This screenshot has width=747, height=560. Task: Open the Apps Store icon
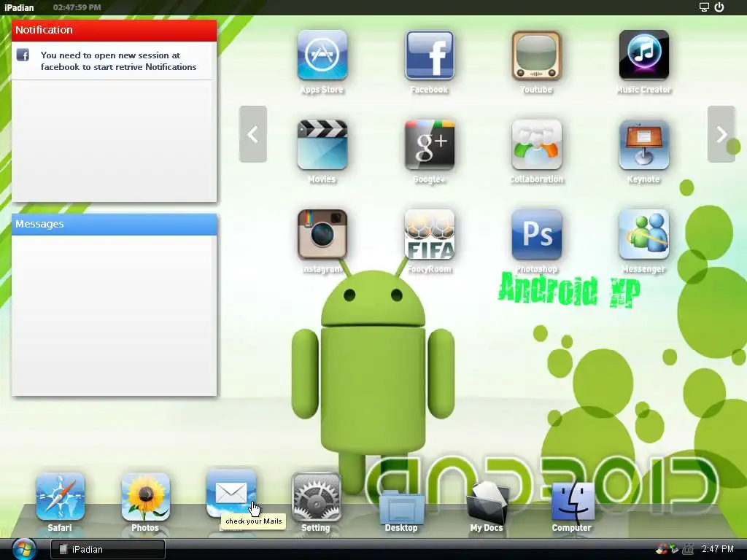pos(322,55)
